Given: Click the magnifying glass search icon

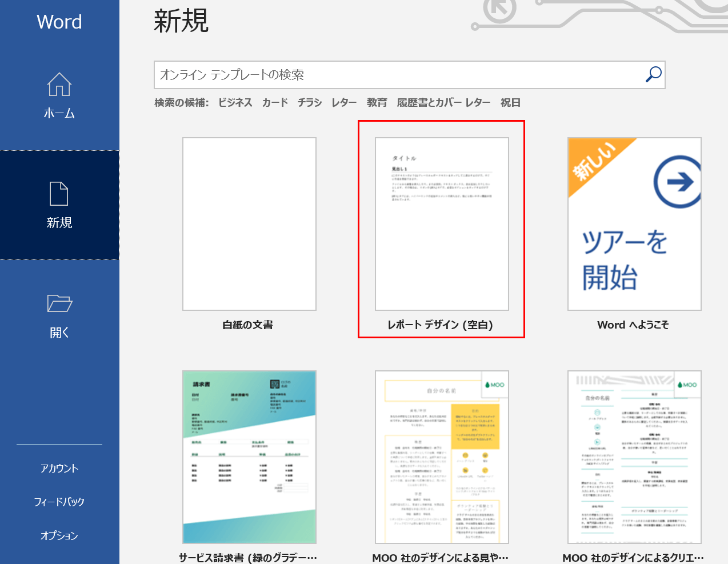Looking at the screenshot, I should coord(653,75).
